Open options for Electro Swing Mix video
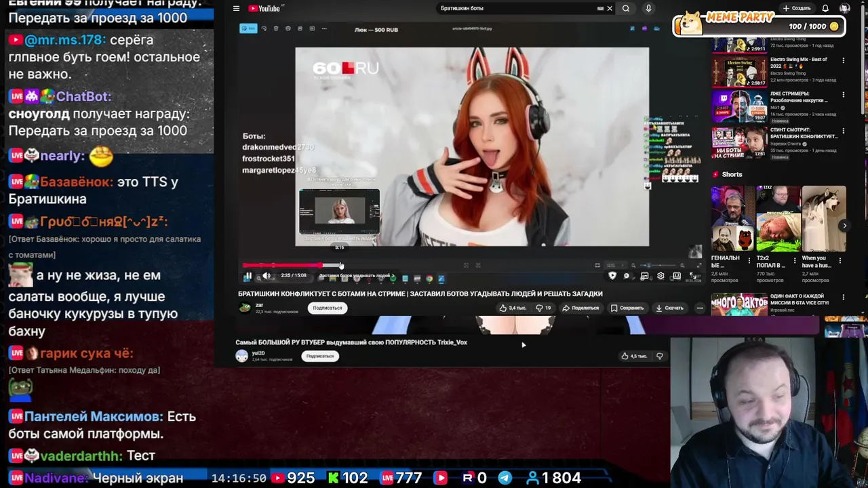The height and width of the screenshot is (488, 868). (844, 60)
